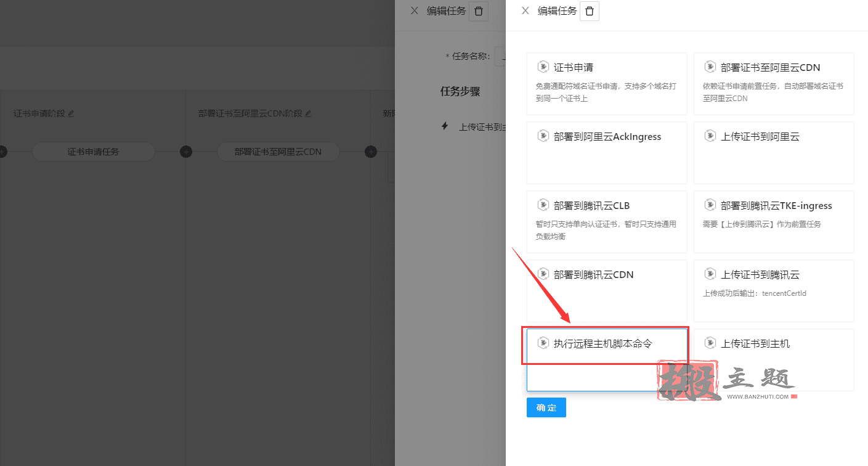Click description text 上传成功后输出：tencentCertId
The height and width of the screenshot is (466, 868).
point(755,293)
